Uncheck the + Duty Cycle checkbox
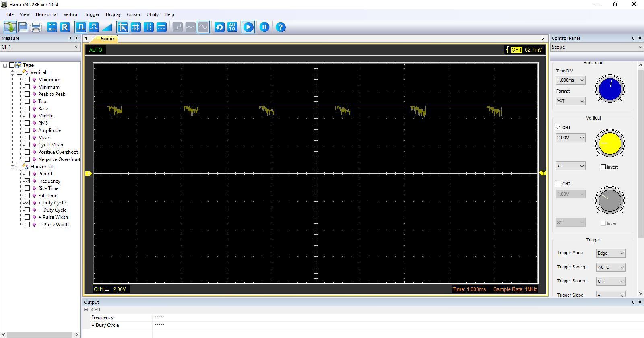644x338 pixels. pos(27,203)
